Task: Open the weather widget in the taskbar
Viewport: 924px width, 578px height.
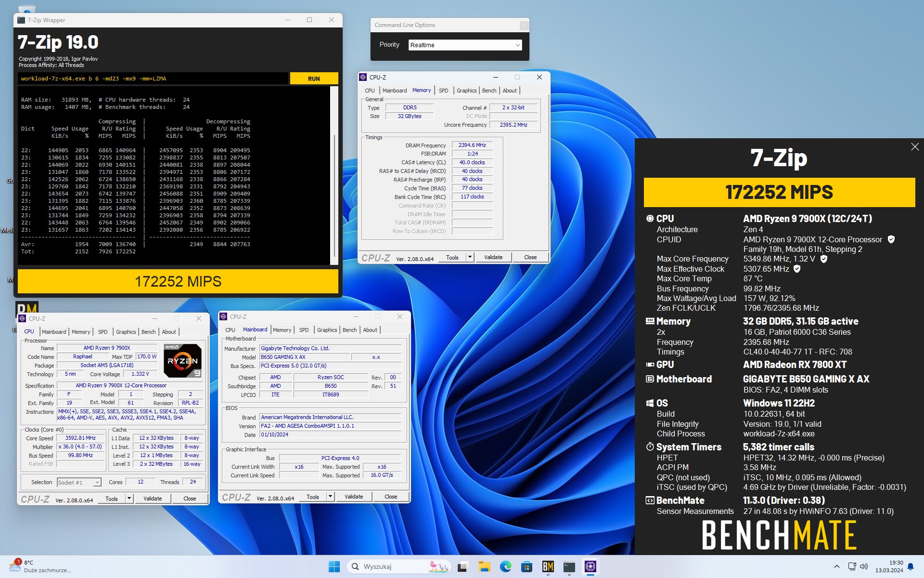Action: click(x=40, y=566)
